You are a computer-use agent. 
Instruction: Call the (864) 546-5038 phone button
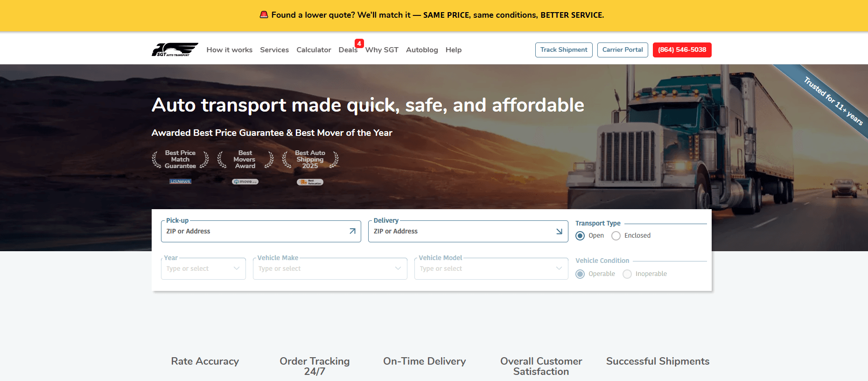682,50
